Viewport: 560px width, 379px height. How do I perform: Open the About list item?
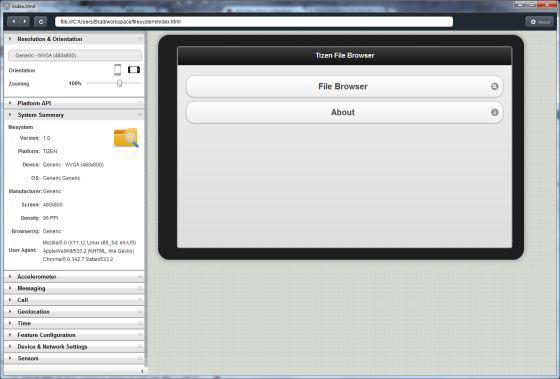point(344,112)
